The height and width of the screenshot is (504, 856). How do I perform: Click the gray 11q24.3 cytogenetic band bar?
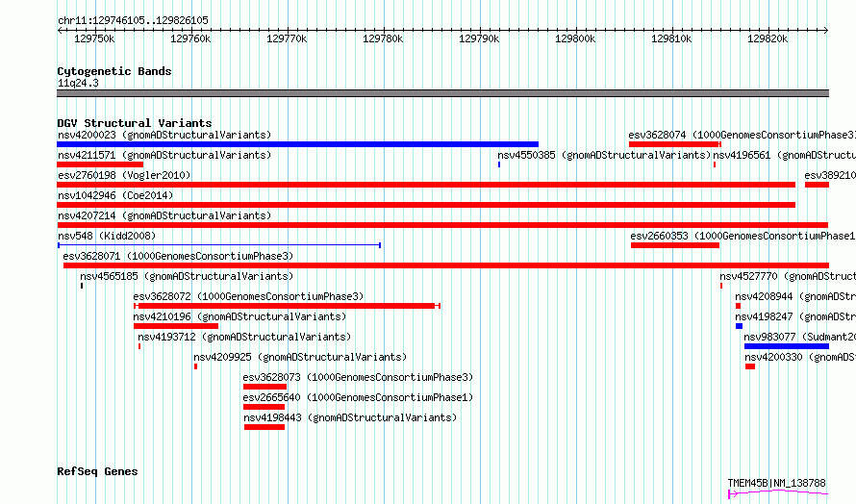coord(442,93)
